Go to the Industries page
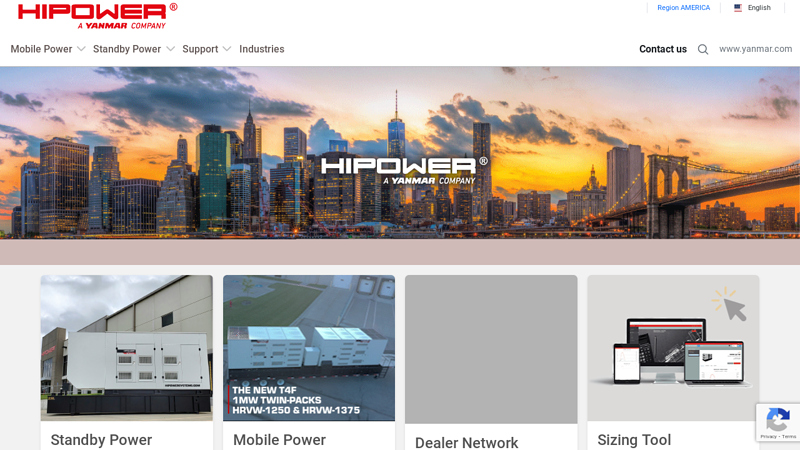800x450 pixels. pyautogui.click(x=262, y=49)
